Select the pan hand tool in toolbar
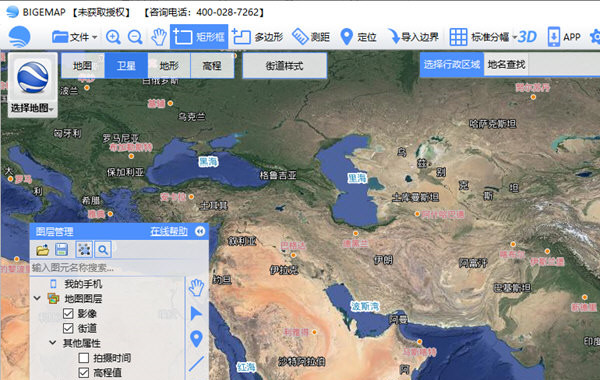Screen dimensions: 600x380 click(158, 37)
